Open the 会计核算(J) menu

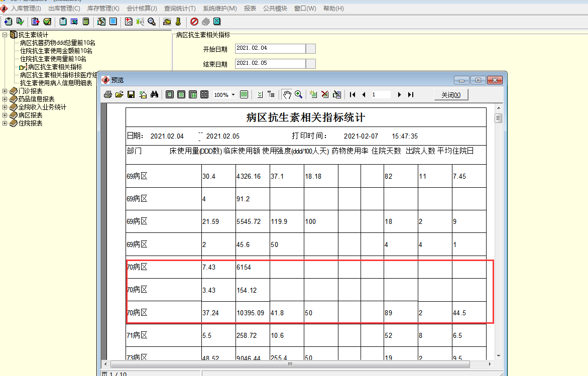[142, 8]
